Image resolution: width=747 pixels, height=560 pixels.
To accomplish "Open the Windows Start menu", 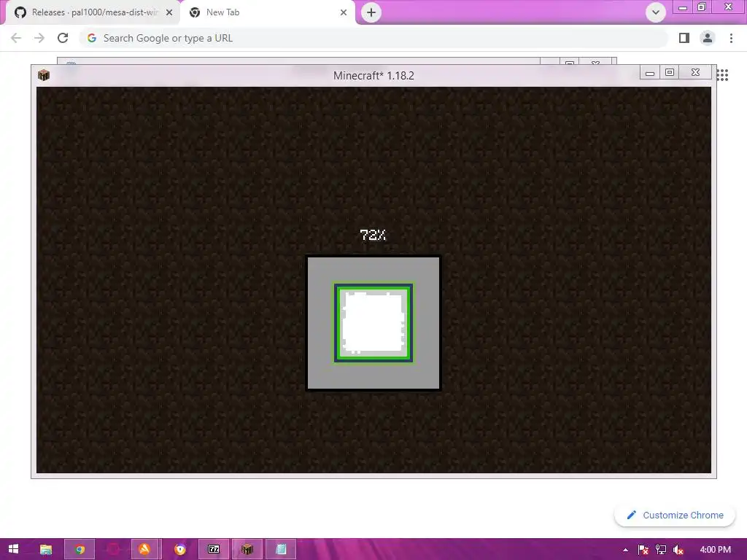I will pos(13,549).
